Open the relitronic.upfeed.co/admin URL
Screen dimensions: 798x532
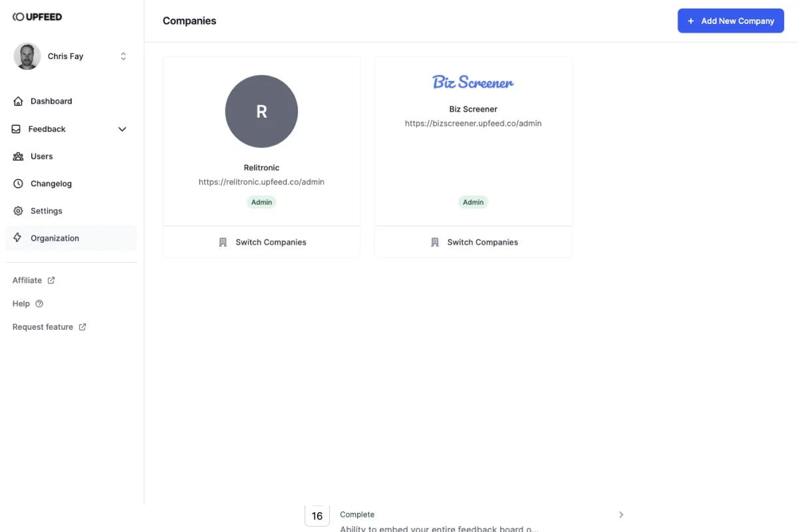pos(261,182)
